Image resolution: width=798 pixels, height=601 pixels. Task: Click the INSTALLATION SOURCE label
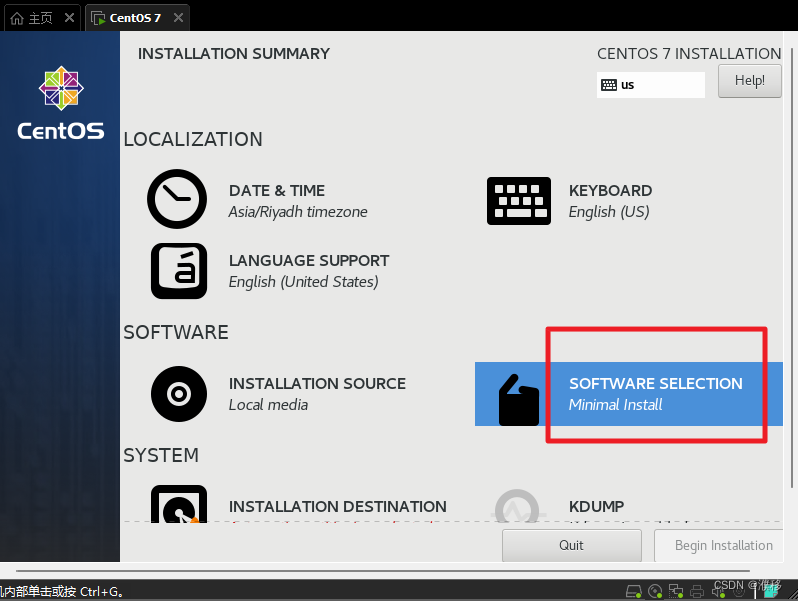(317, 384)
